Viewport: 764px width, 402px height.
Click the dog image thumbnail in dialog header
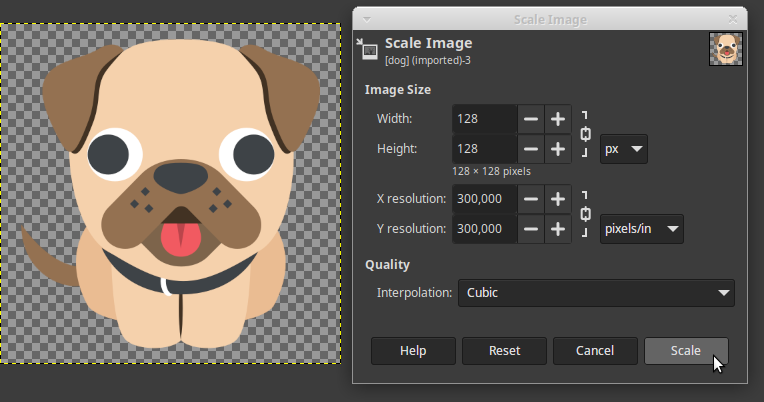pos(725,49)
